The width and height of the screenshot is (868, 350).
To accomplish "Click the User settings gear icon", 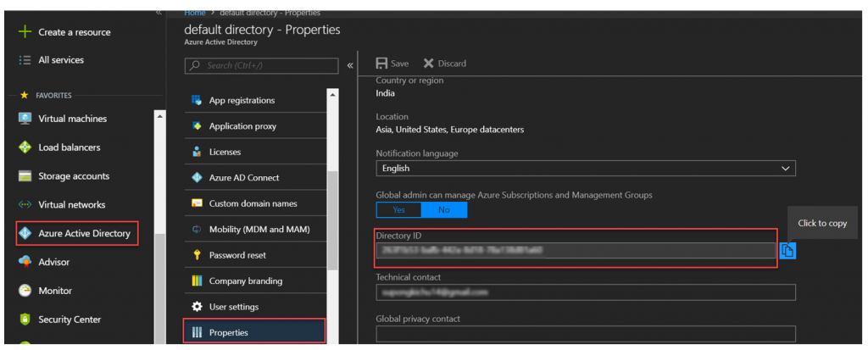I will (x=197, y=307).
